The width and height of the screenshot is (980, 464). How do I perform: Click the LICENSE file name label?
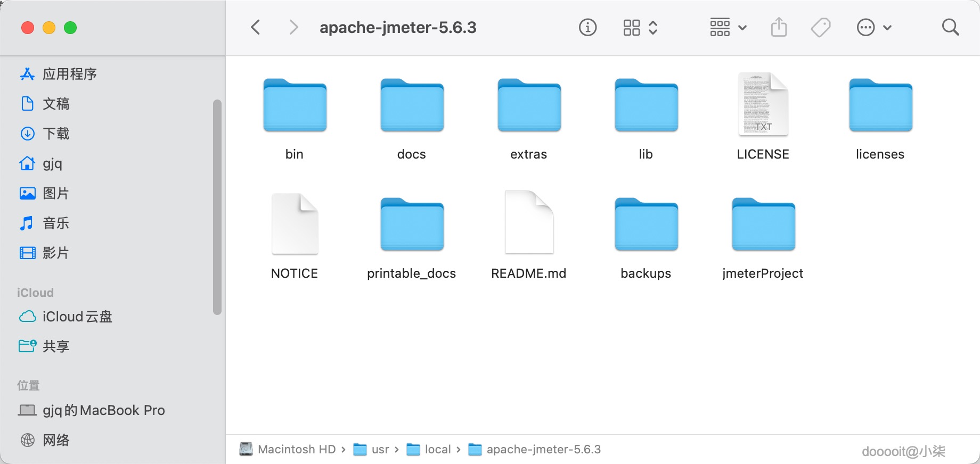[x=763, y=154]
